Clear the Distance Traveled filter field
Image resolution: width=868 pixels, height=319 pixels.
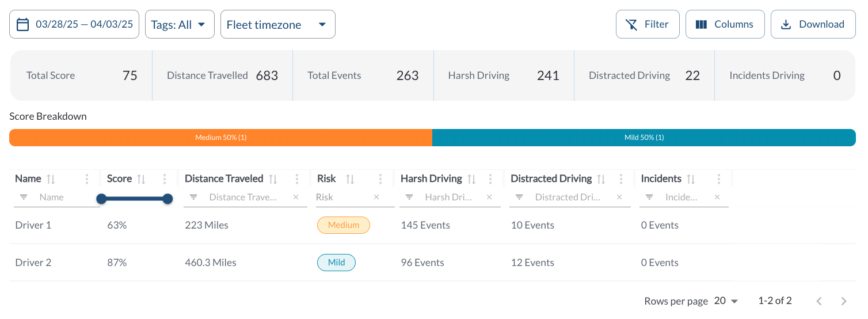[296, 197]
